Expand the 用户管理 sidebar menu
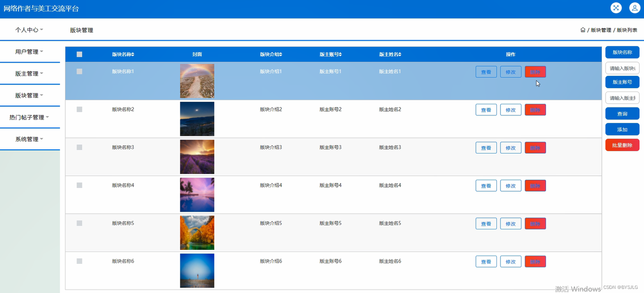Screen dimensions: 644x293 (30, 52)
